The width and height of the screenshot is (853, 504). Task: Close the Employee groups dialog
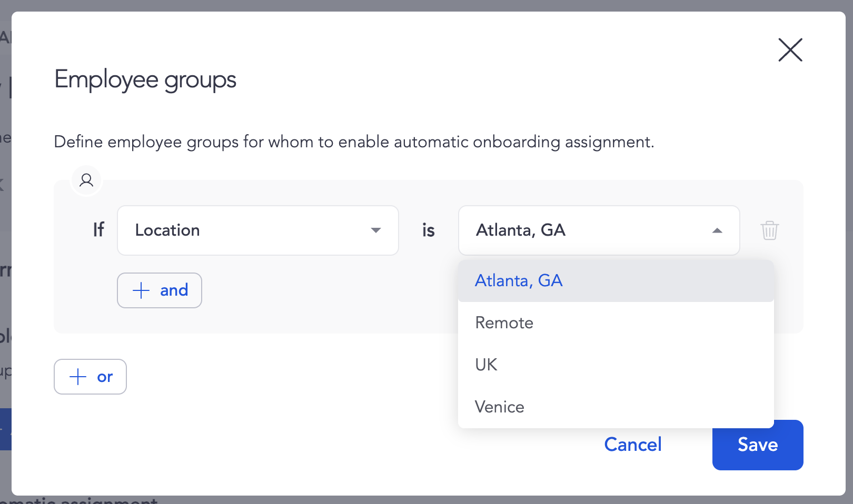click(790, 50)
